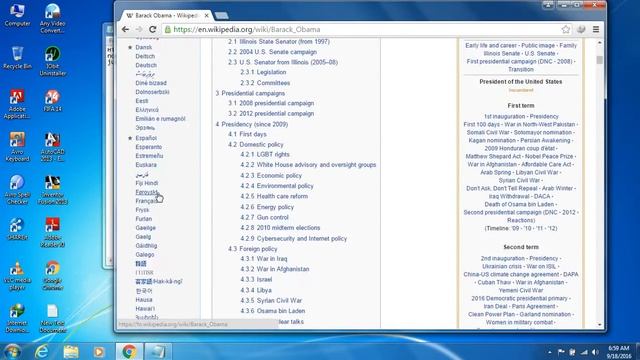Open a new tab button
The width and height of the screenshot is (640, 360).
click(x=221, y=16)
